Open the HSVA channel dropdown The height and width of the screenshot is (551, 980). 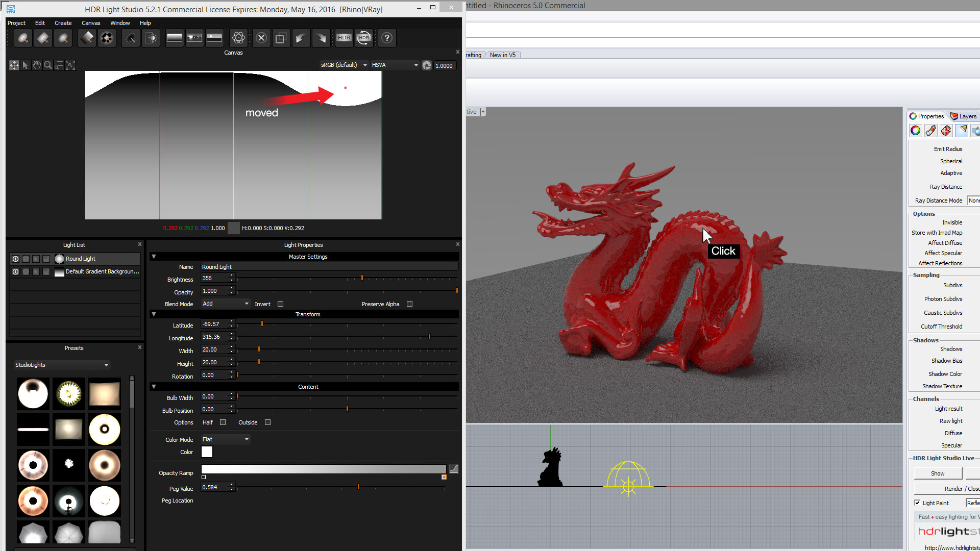[395, 65]
